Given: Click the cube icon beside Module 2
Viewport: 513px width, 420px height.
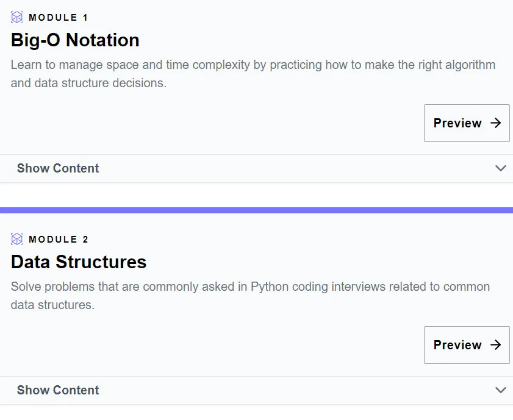Looking at the screenshot, I should tap(16, 239).
